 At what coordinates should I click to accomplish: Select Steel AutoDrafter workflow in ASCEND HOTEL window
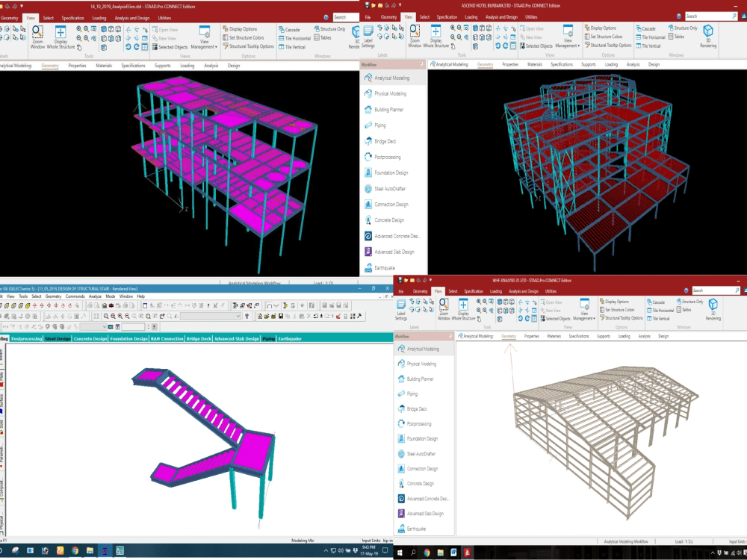click(x=393, y=189)
